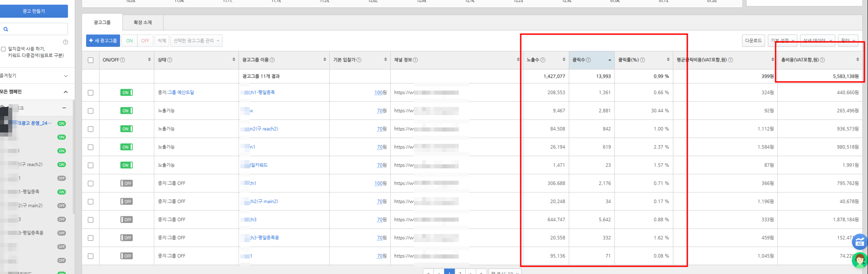Viewport: 868px width, 274px height.
Task: Click sort arrows on 기본 입찰가 column
Action: (385, 60)
